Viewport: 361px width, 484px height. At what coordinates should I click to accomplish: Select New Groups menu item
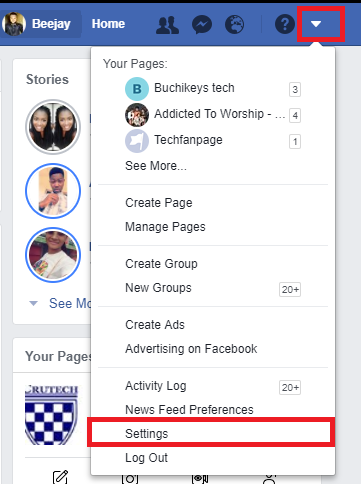coord(158,288)
